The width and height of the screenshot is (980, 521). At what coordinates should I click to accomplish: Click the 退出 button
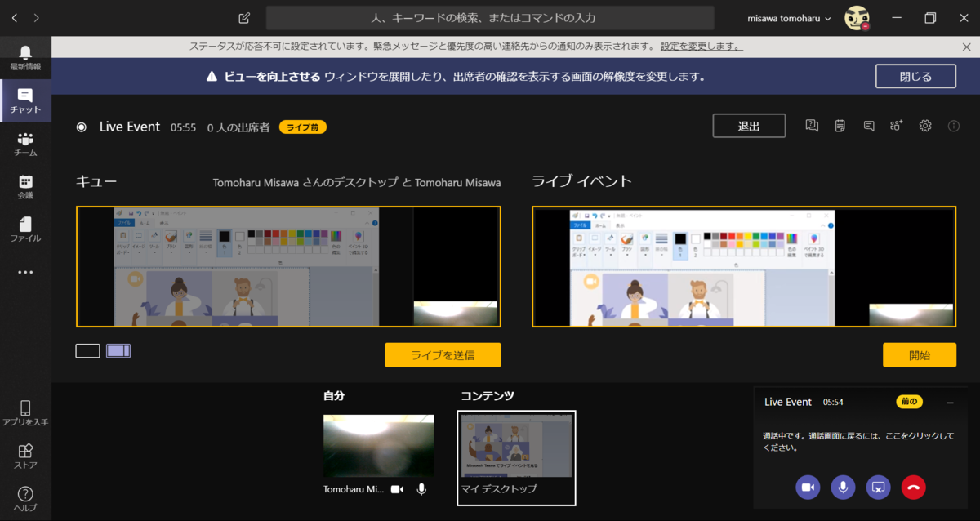[x=749, y=126]
